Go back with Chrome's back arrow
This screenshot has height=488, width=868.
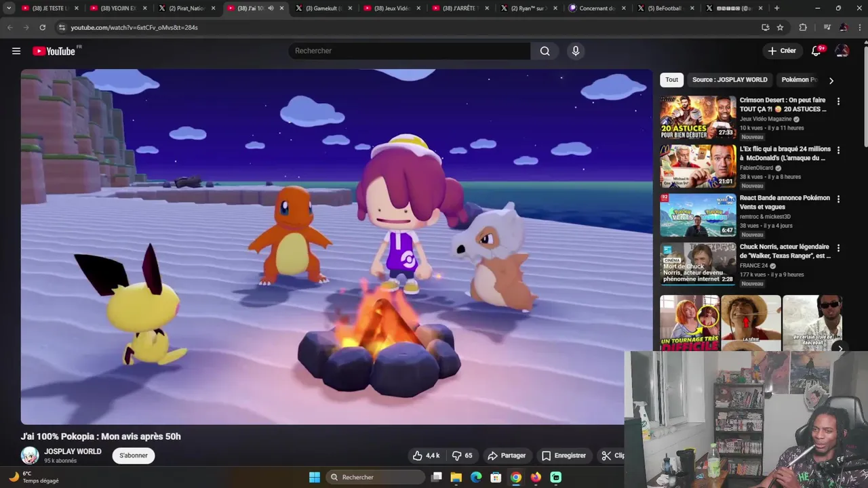9,27
